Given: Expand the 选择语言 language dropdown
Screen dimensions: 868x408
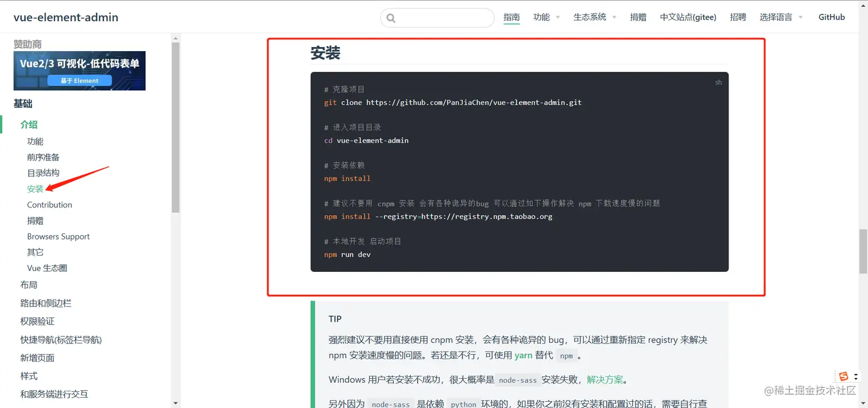Looking at the screenshot, I should point(781,17).
